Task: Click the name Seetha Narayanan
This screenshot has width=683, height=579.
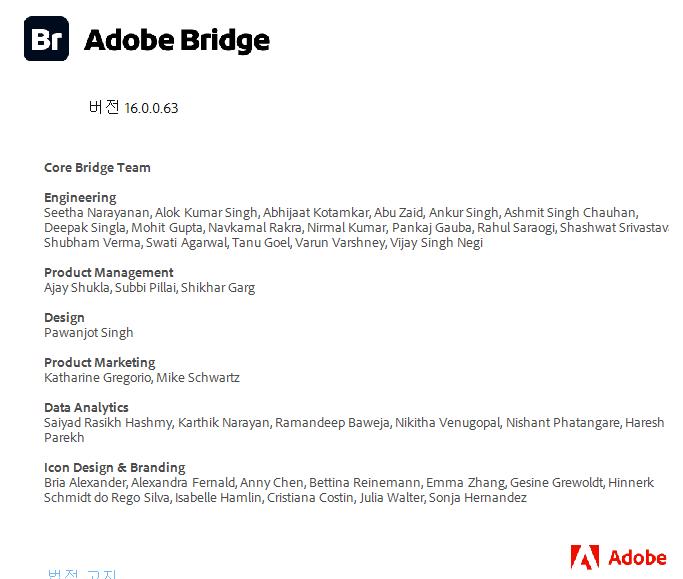Action: (97, 212)
